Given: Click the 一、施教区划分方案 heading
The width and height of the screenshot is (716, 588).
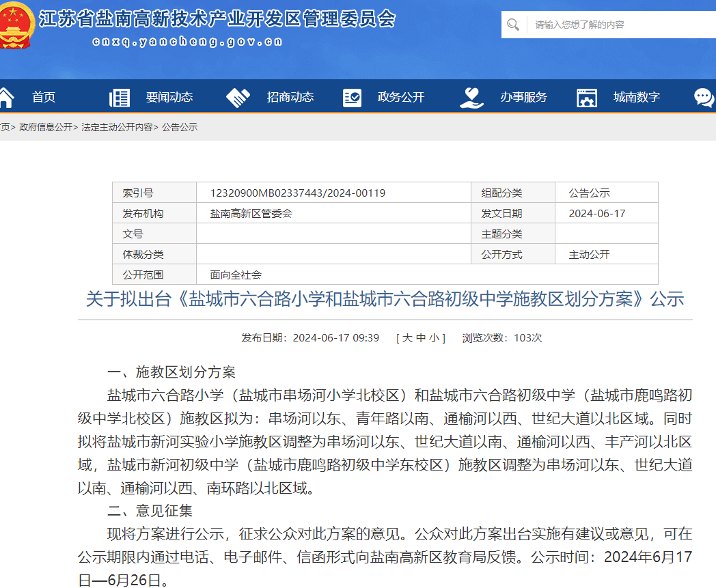Looking at the screenshot, I should click(171, 372).
